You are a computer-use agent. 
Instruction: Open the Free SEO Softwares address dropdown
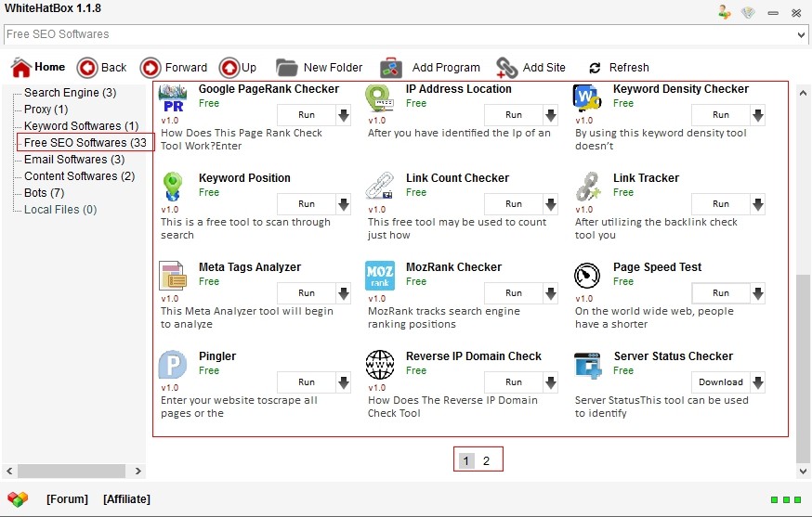pos(801,34)
